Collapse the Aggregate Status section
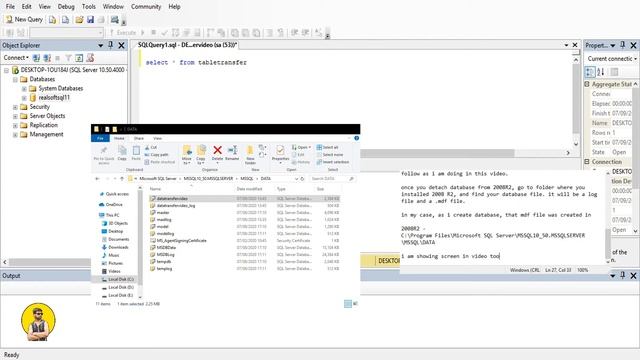Screen dimensions: 640x360 coord(587,84)
